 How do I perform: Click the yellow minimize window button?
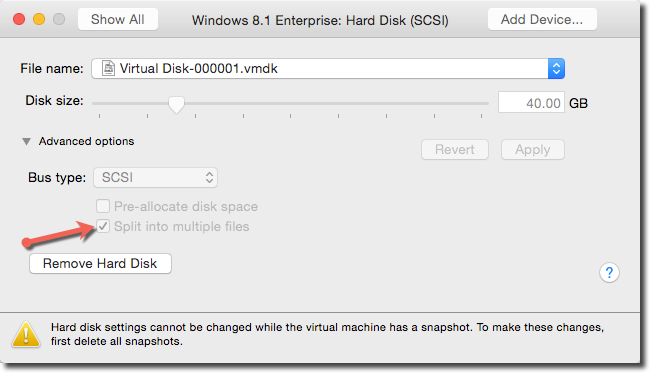pos(39,19)
